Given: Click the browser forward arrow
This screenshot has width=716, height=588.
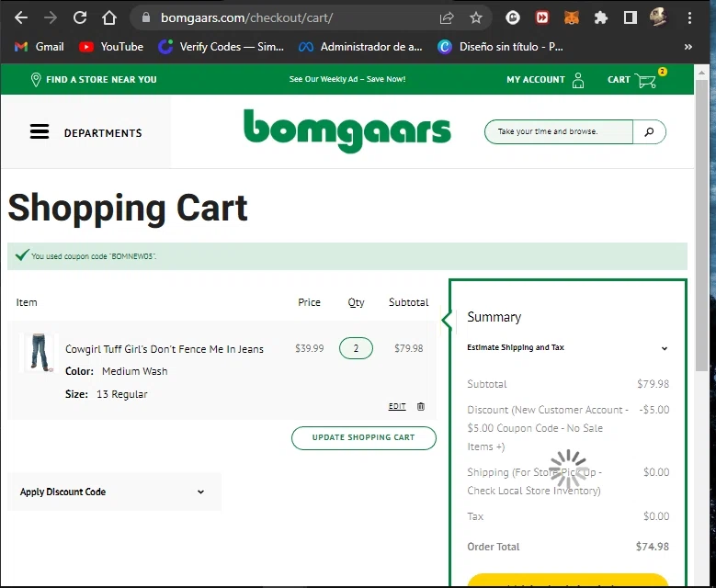Looking at the screenshot, I should [51, 17].
